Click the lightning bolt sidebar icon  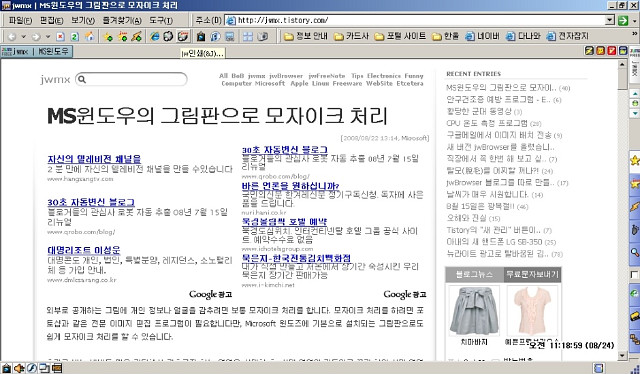tap(635, 206)
